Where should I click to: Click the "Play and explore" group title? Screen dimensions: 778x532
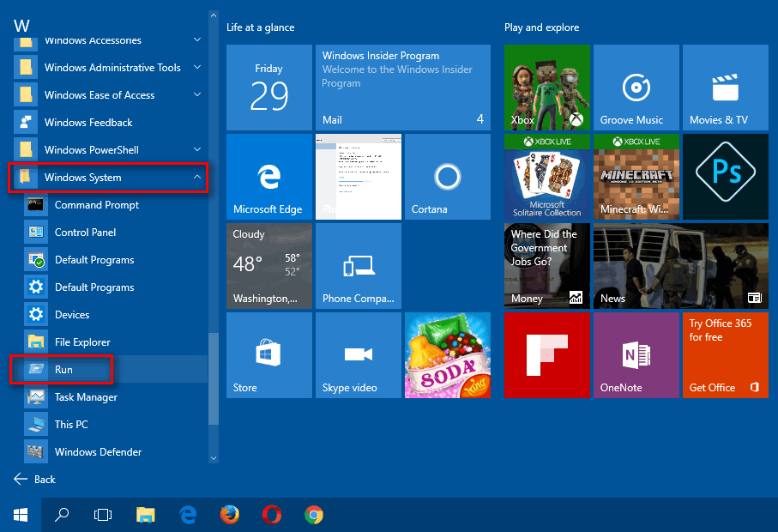(542, 27)
